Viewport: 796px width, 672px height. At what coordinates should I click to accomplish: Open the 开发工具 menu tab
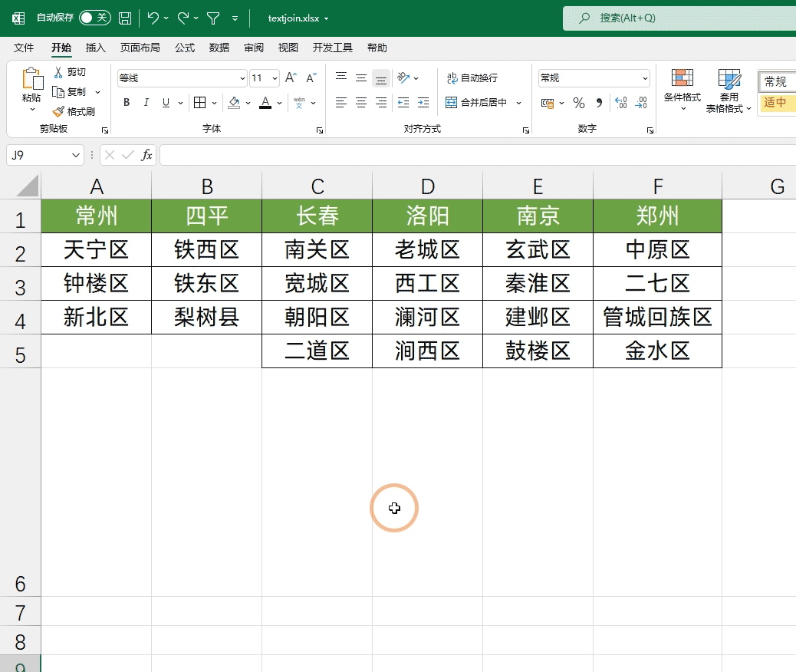coord(332,47)
